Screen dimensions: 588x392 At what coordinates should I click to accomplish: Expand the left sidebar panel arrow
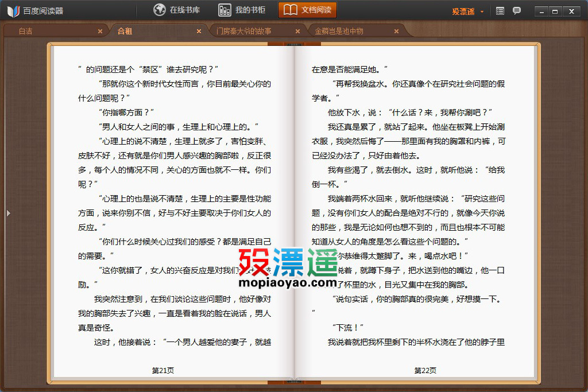click(x=8, y=214)
